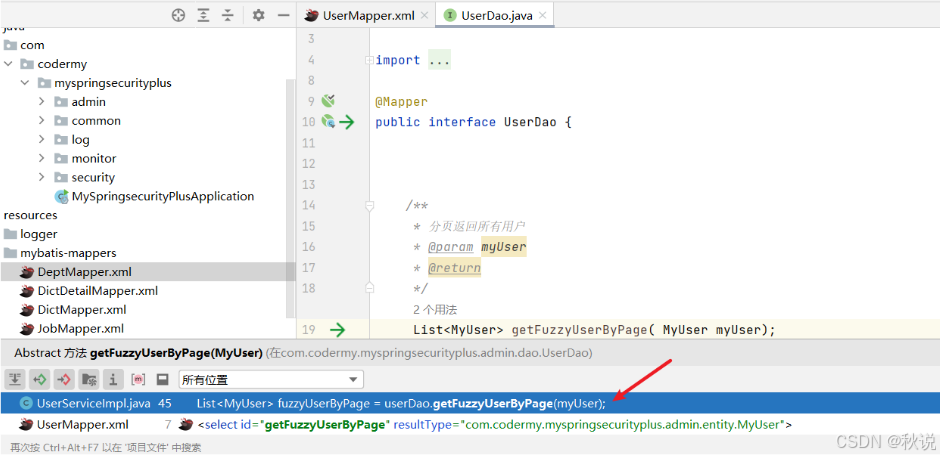Click the folded '...' import placeholder
Viewport: 940px width, 457px height.
tap(439, 60)
